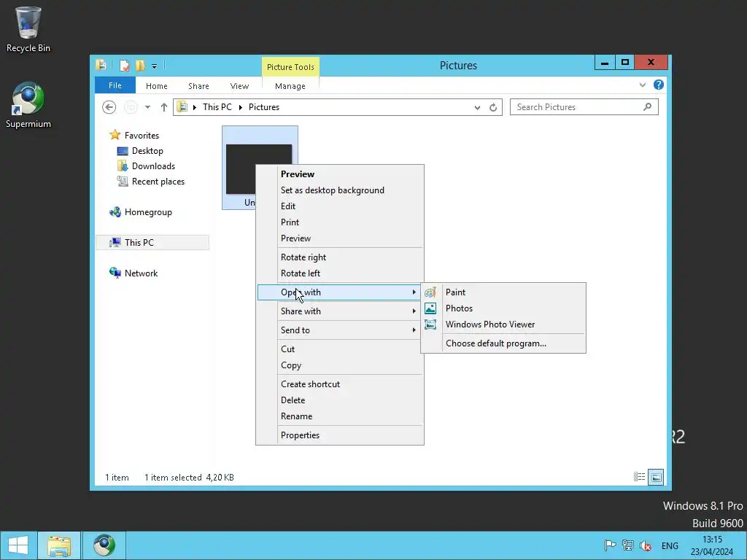
Task: Choose Cut in the context menu
Action: (x=340, y=349)
